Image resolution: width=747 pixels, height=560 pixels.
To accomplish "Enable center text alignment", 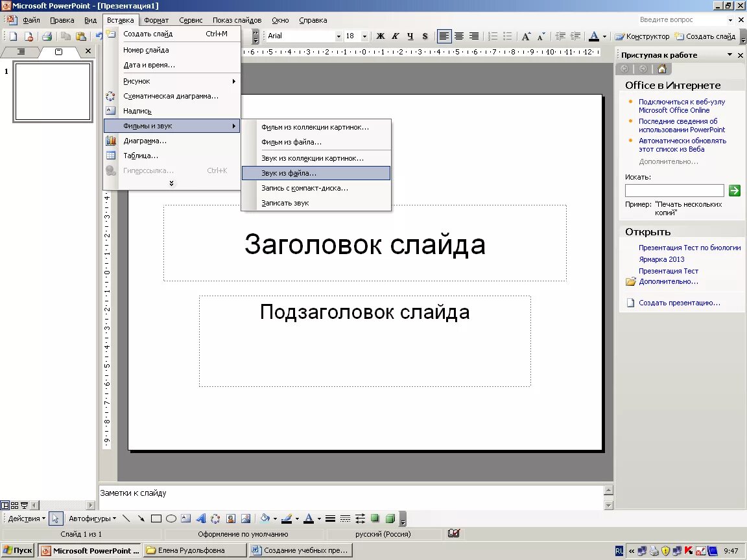I will [x=460, y=36].
